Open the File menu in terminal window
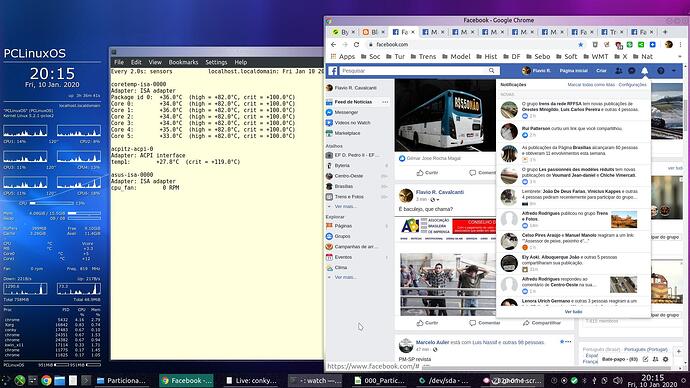The width and height of the screenshot is (690, 388). click(x=119, y=62)
